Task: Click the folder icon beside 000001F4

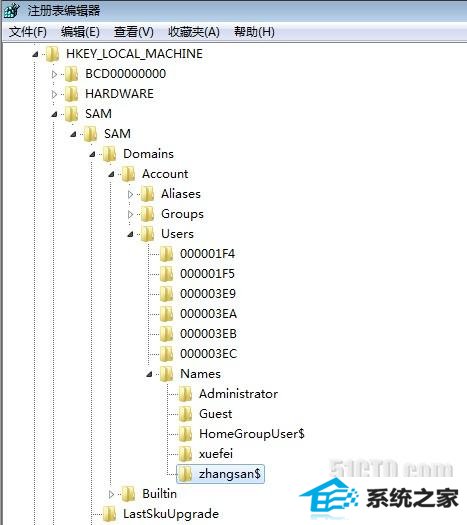Action: pyautogui.click(x=166, y=254)
